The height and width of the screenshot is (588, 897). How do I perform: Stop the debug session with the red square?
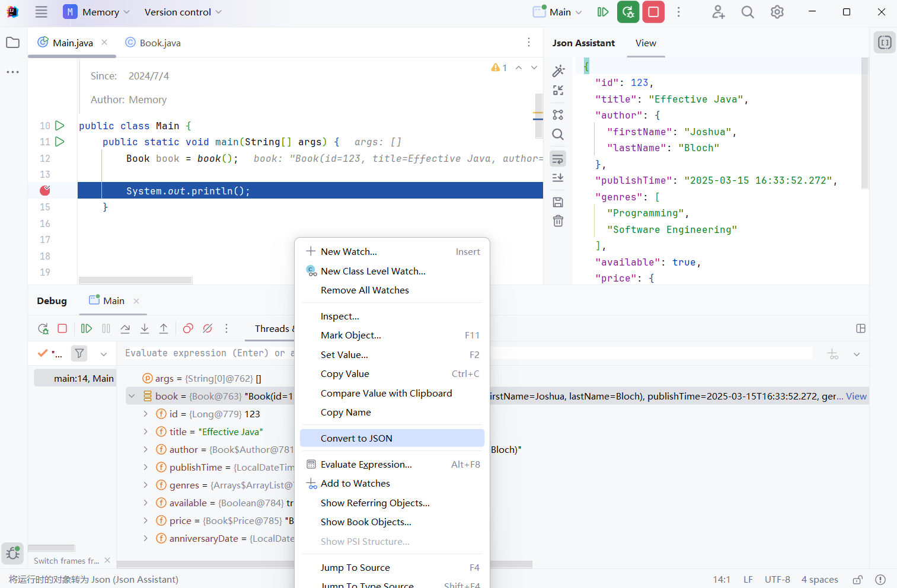[x=62, y=328]
